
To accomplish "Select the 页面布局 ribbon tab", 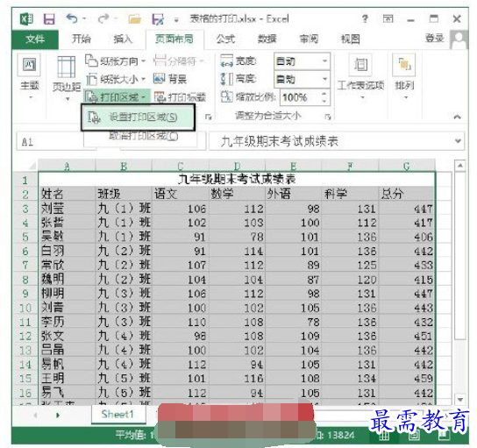I will click(x=174, y=39).
